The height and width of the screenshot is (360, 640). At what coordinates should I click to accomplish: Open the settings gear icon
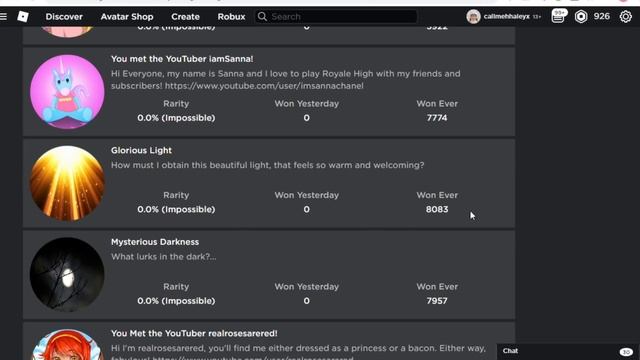click(625, 17)
